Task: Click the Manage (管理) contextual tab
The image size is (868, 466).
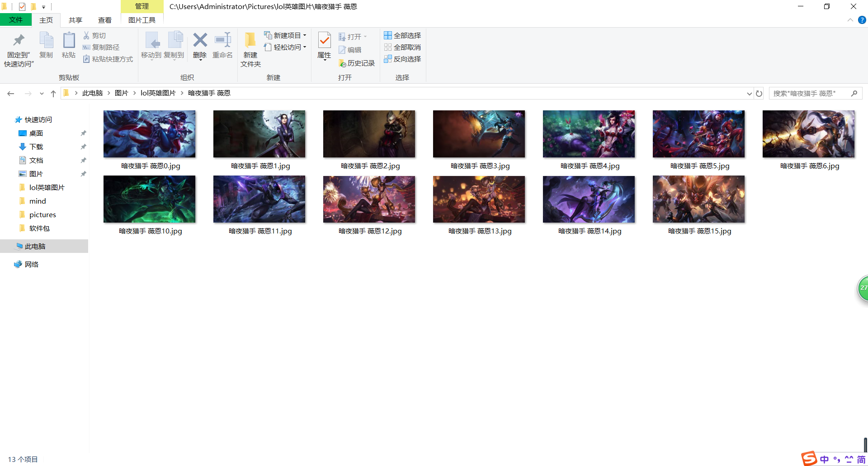Action: (x=142, y=6)
